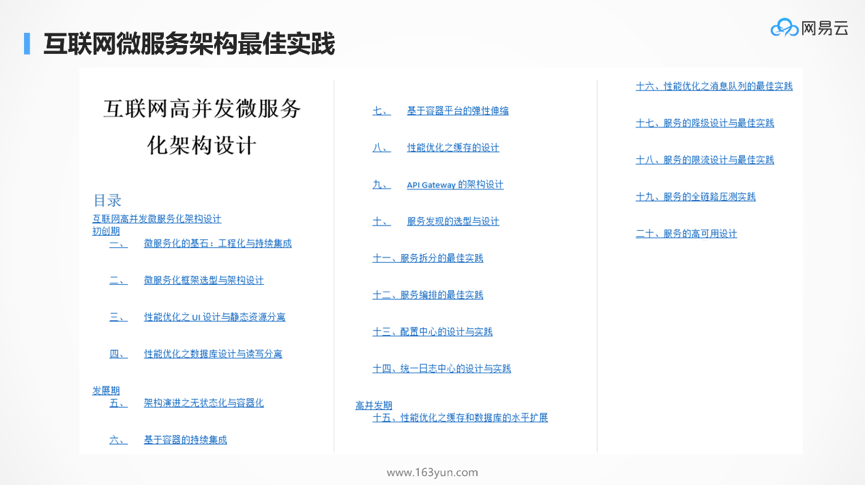This screenshot has width=865, height=485.
Task: Open the 高并发期 section link
Action: 373,405
